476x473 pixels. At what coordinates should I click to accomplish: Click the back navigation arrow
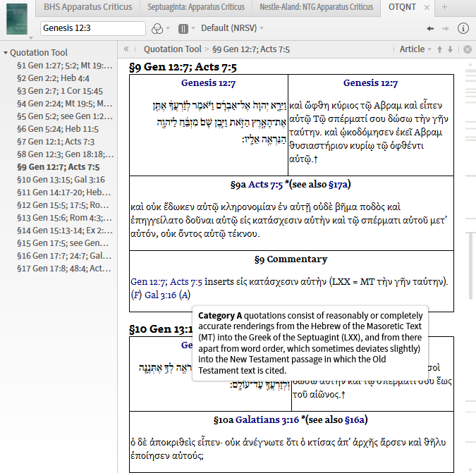(x=430, y=28)
